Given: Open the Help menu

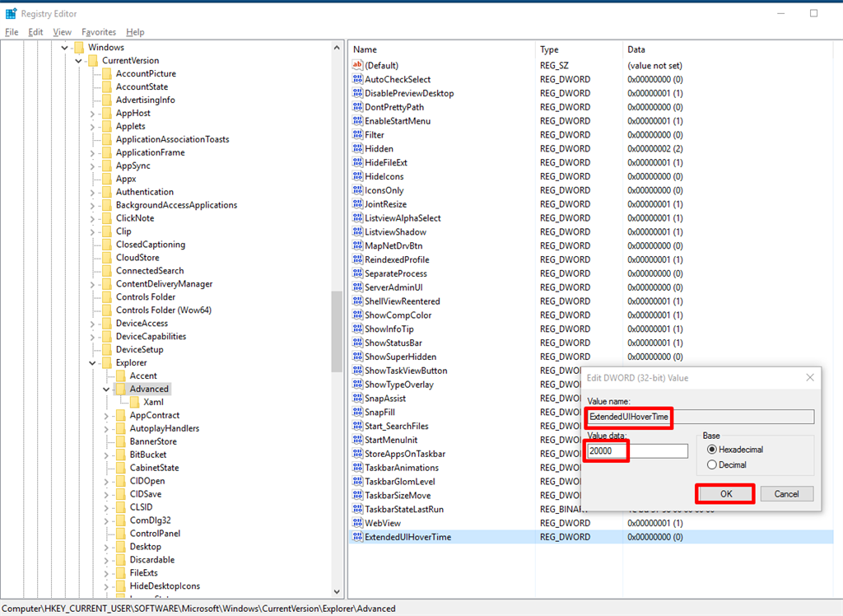Looking at the screenshot, I should click(x=135, y=32).
